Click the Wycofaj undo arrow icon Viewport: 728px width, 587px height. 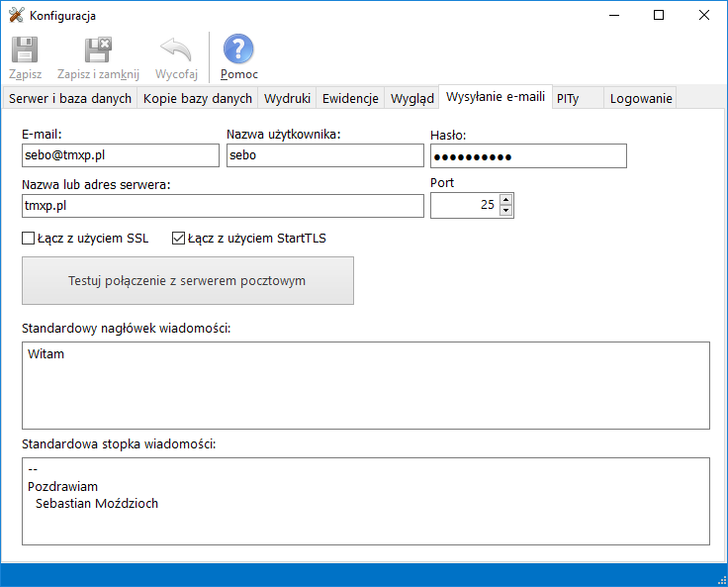(x=176, y=49)
